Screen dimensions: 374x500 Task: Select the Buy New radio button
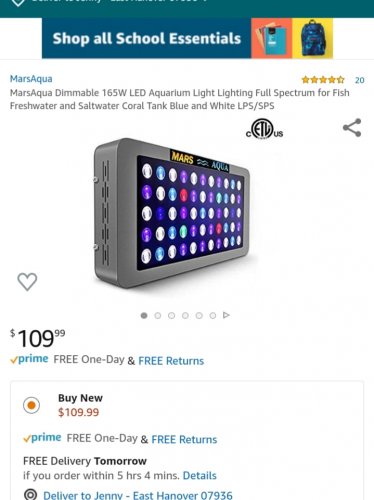coord(31,405)
